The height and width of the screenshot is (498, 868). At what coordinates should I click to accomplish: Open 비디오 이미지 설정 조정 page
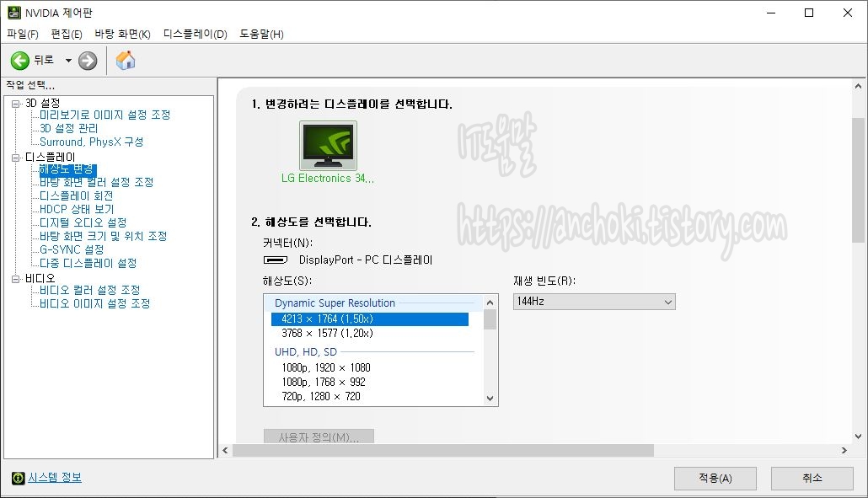tap(94, 303)
